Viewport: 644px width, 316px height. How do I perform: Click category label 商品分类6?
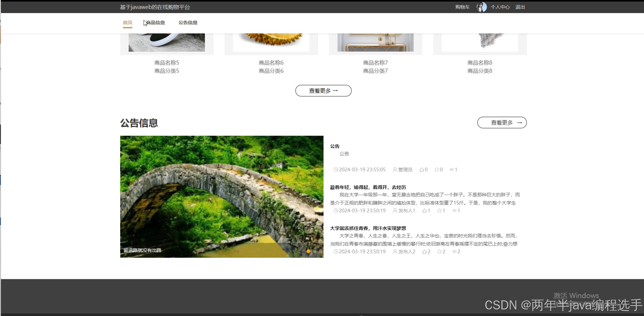click(271, 71)
